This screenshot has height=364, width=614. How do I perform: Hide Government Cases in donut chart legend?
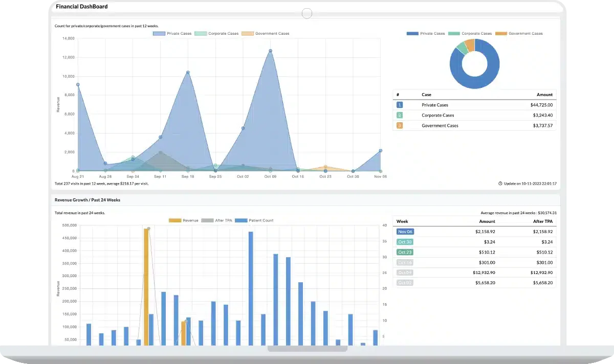(519, 34)
